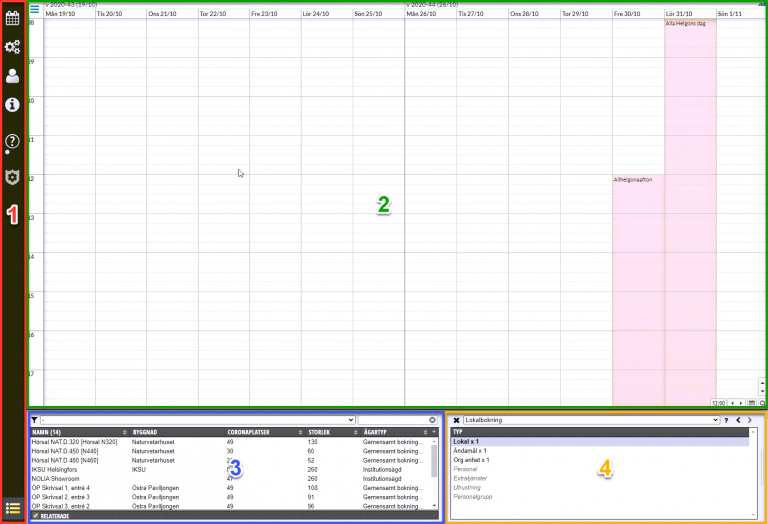Go to previous reservation with left chevron
This screenshot has height=524, width=768.
pyautogui.click(x=738, y=420)
